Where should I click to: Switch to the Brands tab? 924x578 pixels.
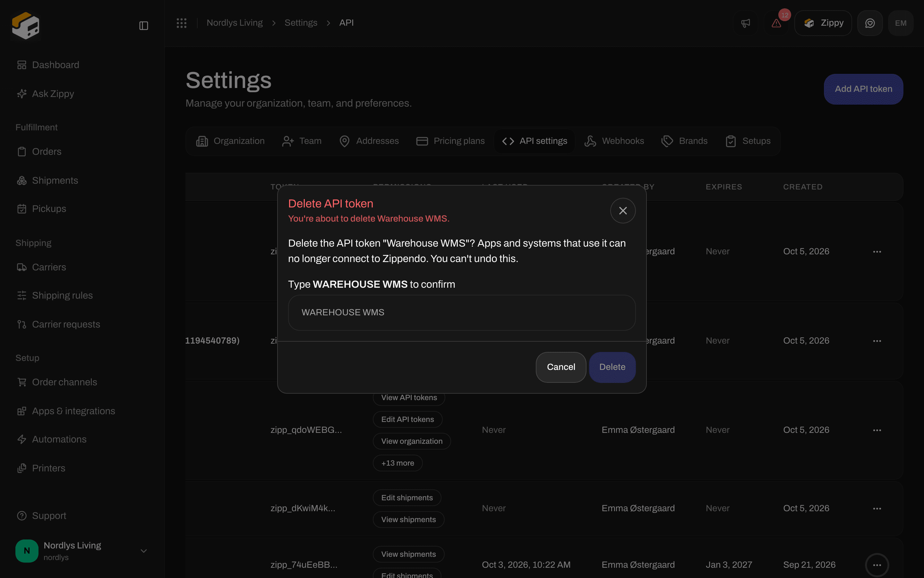684,141
